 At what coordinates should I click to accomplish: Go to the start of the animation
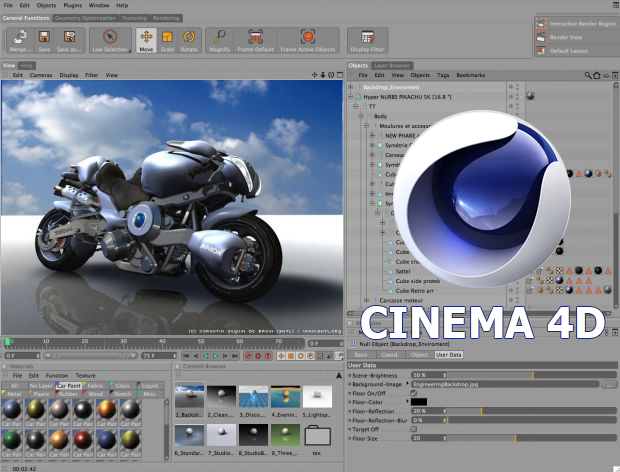pyautogui.click(x=186, y=356)
